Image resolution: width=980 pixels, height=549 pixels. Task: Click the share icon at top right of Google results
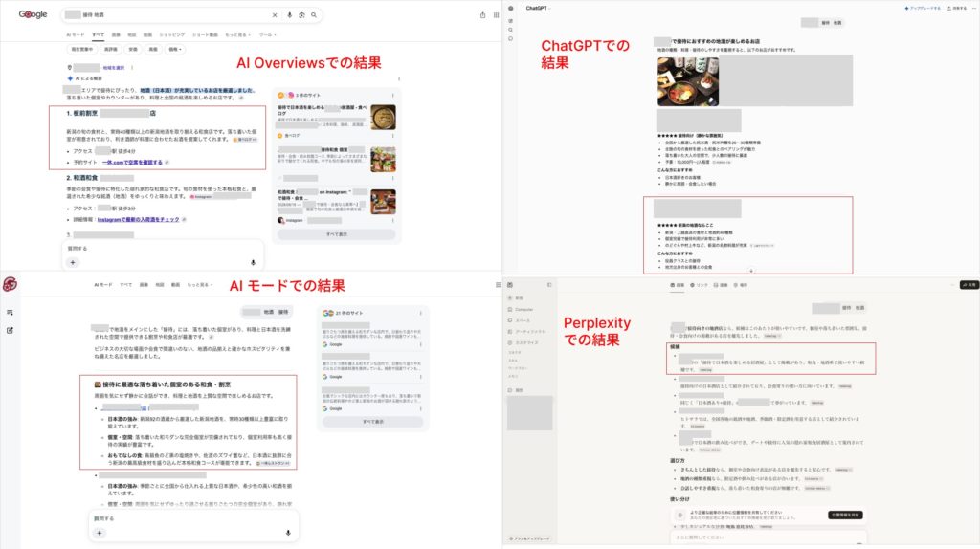click(482, 15)
